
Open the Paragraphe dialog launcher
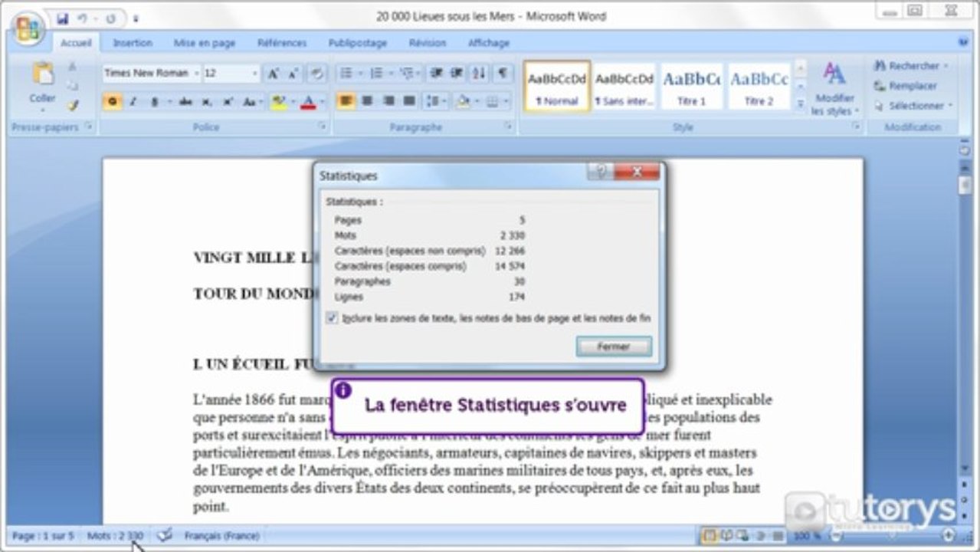pyautogui.click(x=508, y=127)
